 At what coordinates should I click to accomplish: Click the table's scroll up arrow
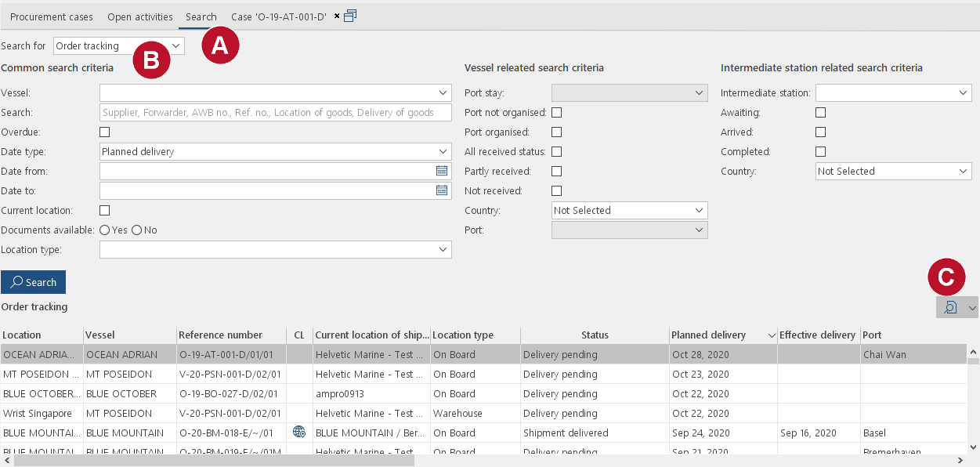pos(973,353)
